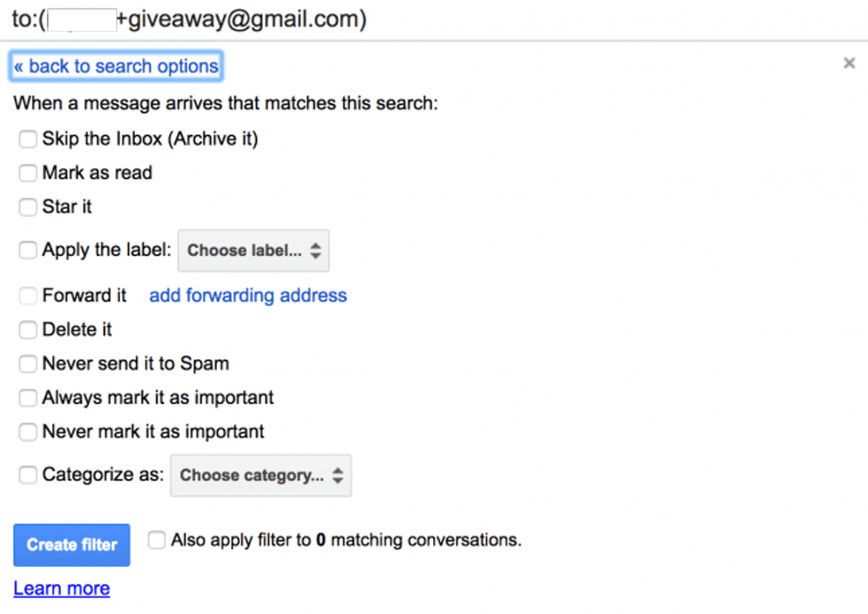Viewport: 868px width, 614px height.
Task: Expand the Choose category dropdown
Action: (261, 476)
